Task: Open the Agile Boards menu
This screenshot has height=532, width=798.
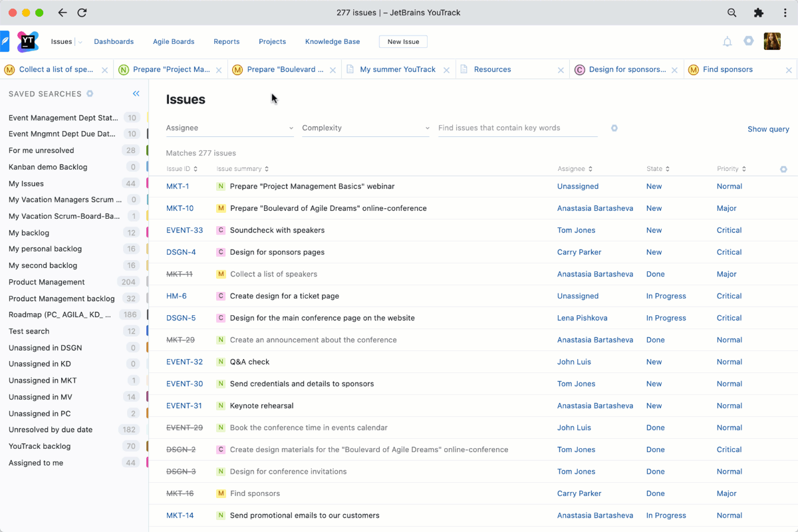Action: 174,41
